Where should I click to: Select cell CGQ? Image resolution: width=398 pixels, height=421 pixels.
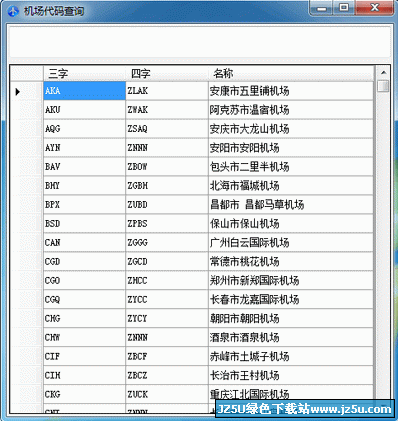(x=85, y=300)
